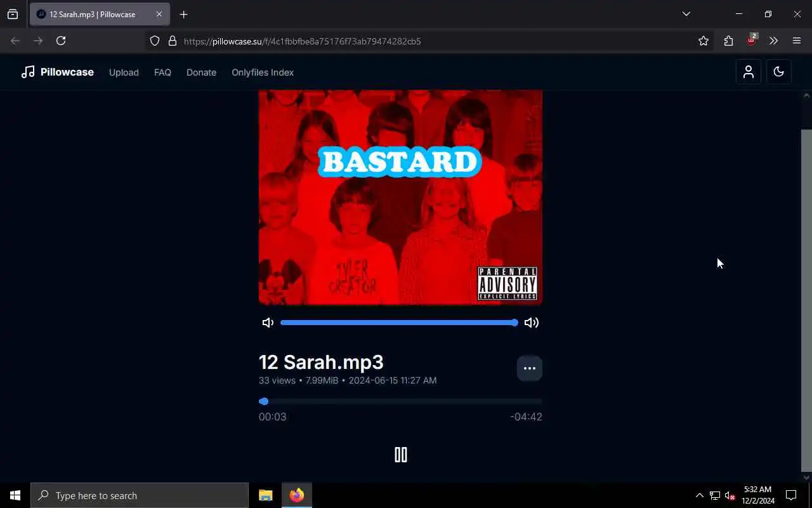Reload the current page
Viewport: 812px width, 508px height.
coord(61,41)
